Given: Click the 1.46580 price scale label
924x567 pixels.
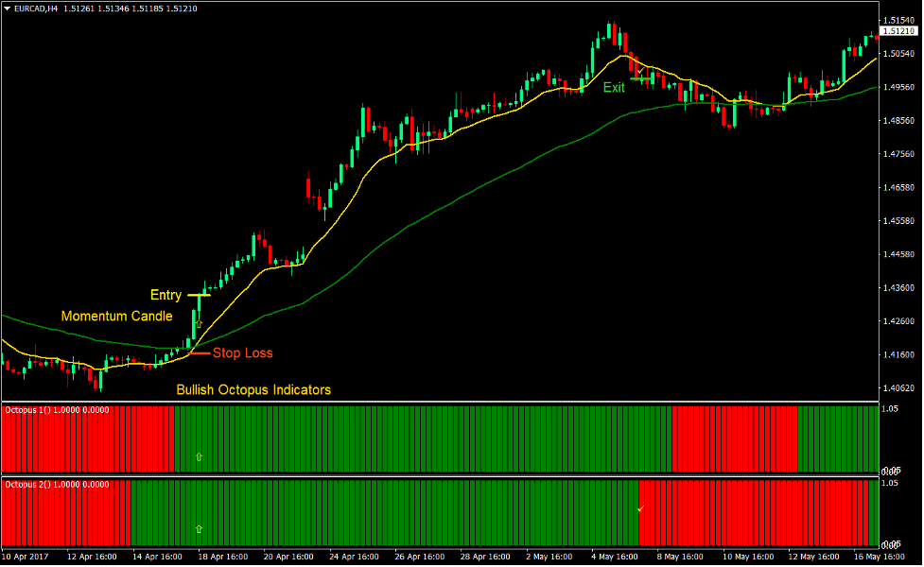Looking at the screenshot, I should (x=898, y=188).
